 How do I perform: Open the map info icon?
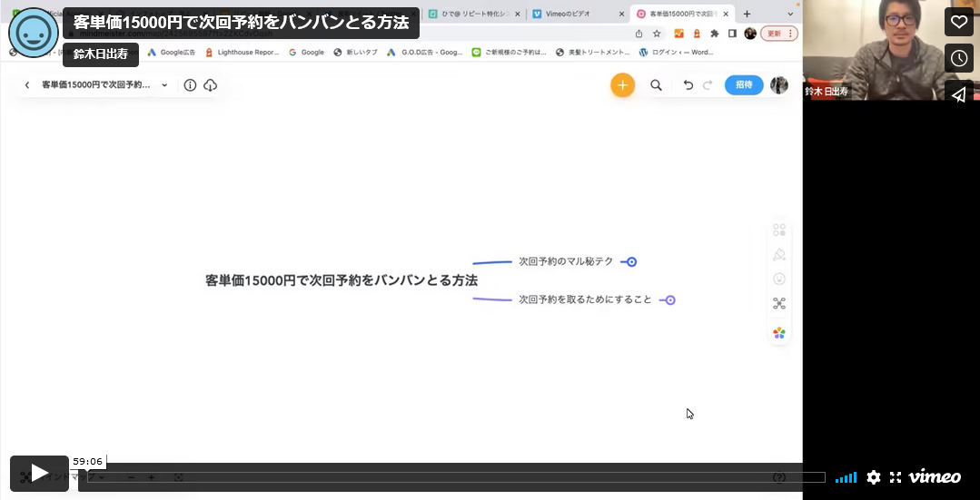pos(190,85)
